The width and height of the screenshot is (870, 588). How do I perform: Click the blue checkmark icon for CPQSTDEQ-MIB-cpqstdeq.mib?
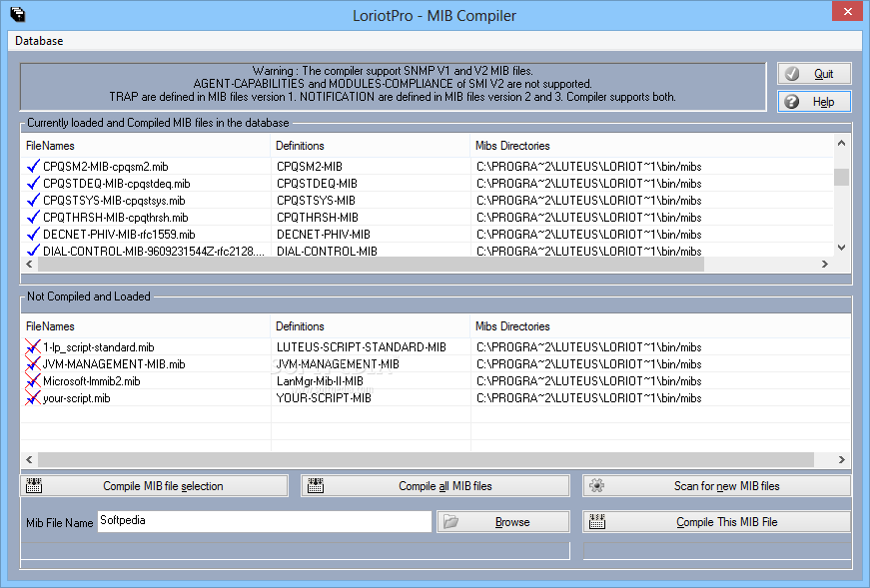pyautogui.click(x=33, y=183)
